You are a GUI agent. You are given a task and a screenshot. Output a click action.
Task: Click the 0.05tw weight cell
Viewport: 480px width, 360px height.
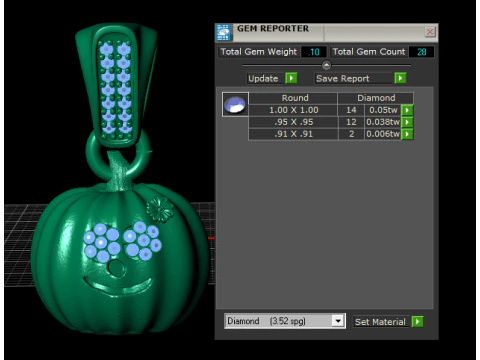[383, 110]
